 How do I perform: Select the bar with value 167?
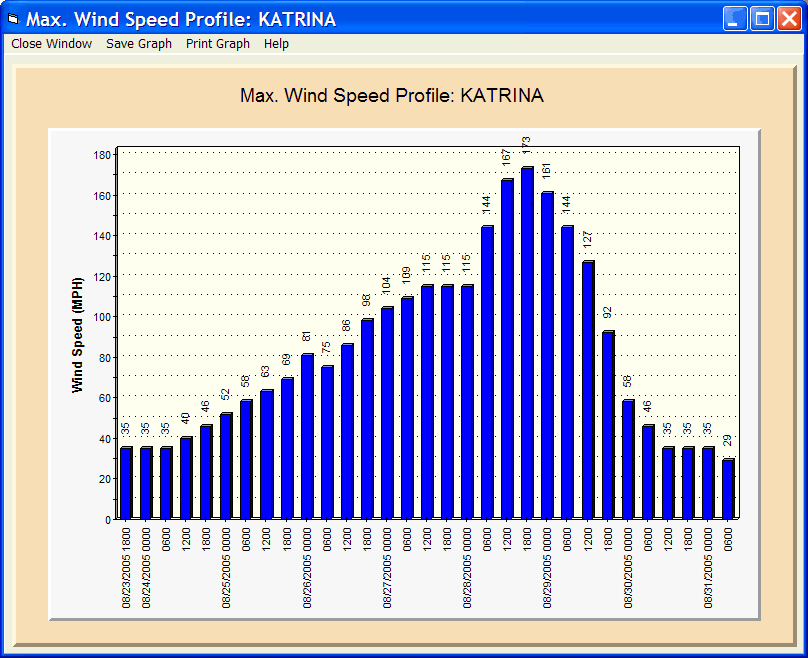click(x=507, y=349)
